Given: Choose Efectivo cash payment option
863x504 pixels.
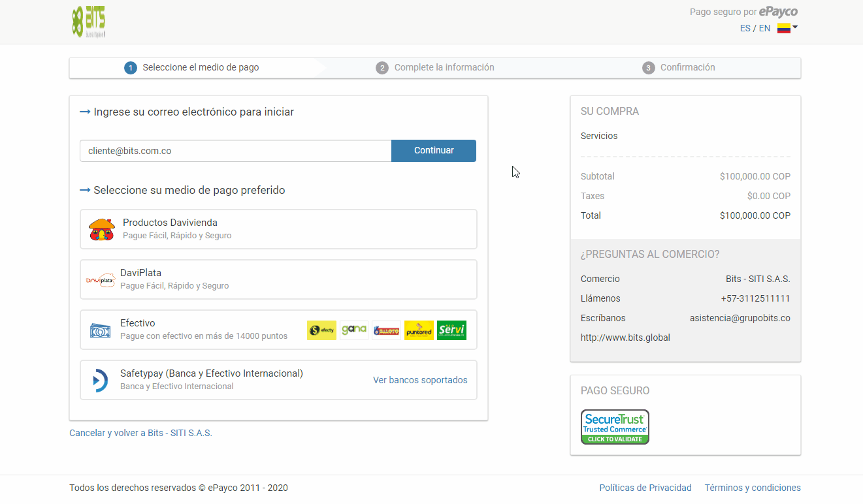Looking at the screenshot, I should pos(278,330).
